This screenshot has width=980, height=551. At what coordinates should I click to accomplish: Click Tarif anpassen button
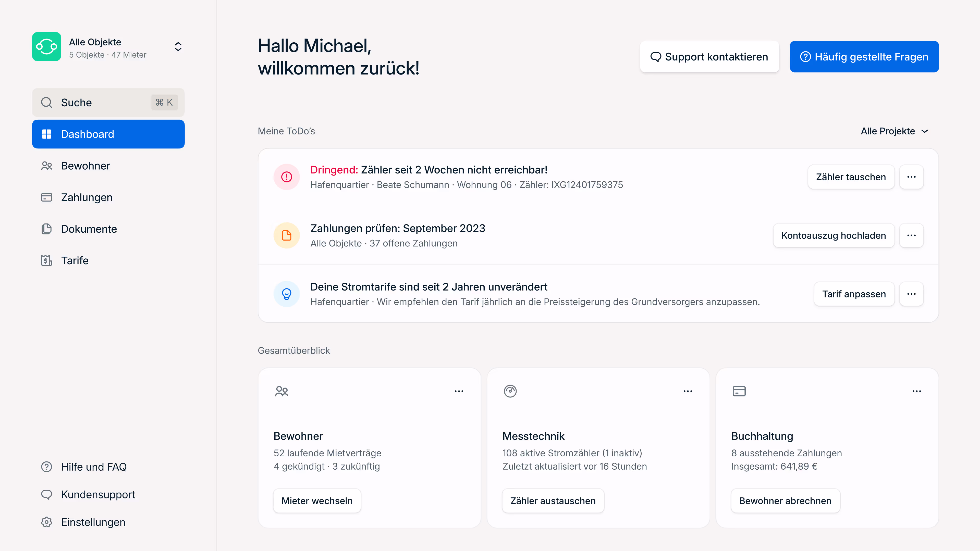click(854, 294)
